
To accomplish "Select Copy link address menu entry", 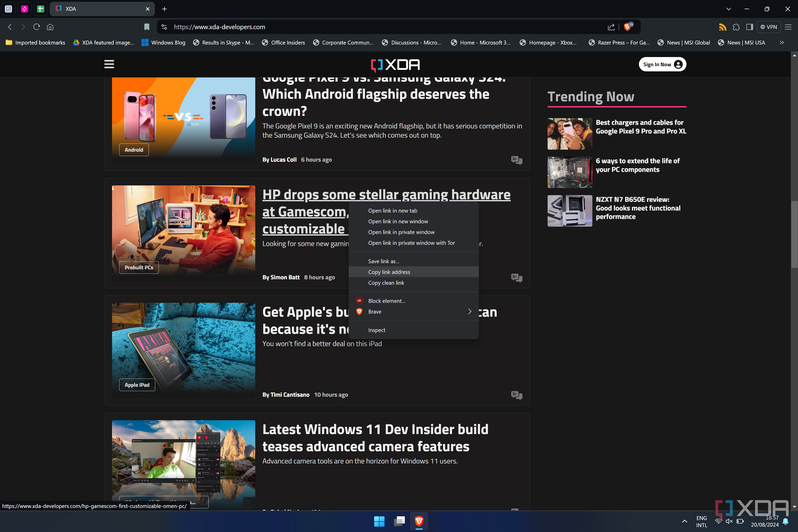I will pyautogui.click(x=389, y=272).
